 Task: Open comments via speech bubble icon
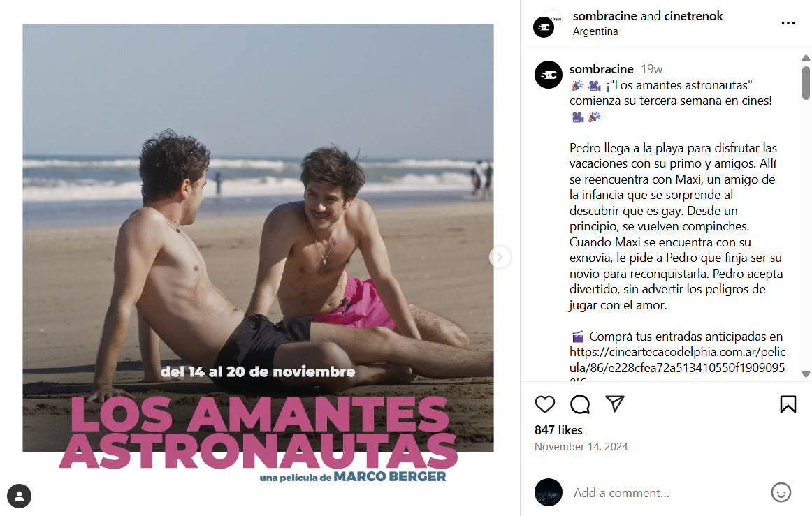(x=580, y=404)
